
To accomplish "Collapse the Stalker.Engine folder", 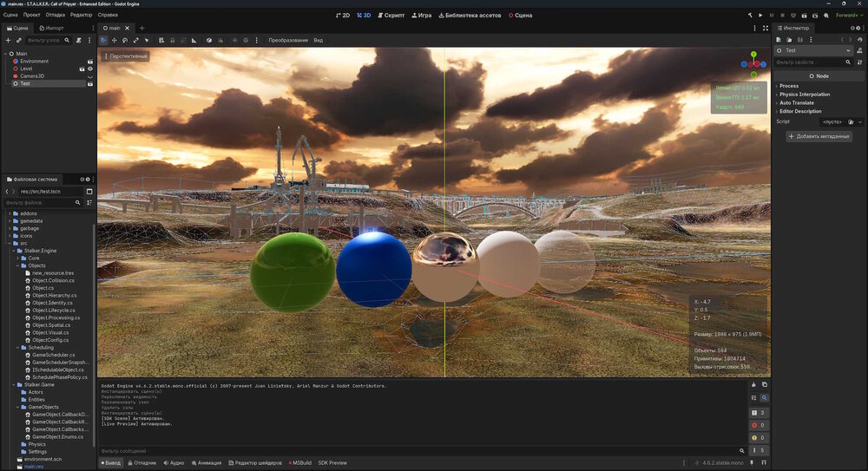I will coord(14,251).
